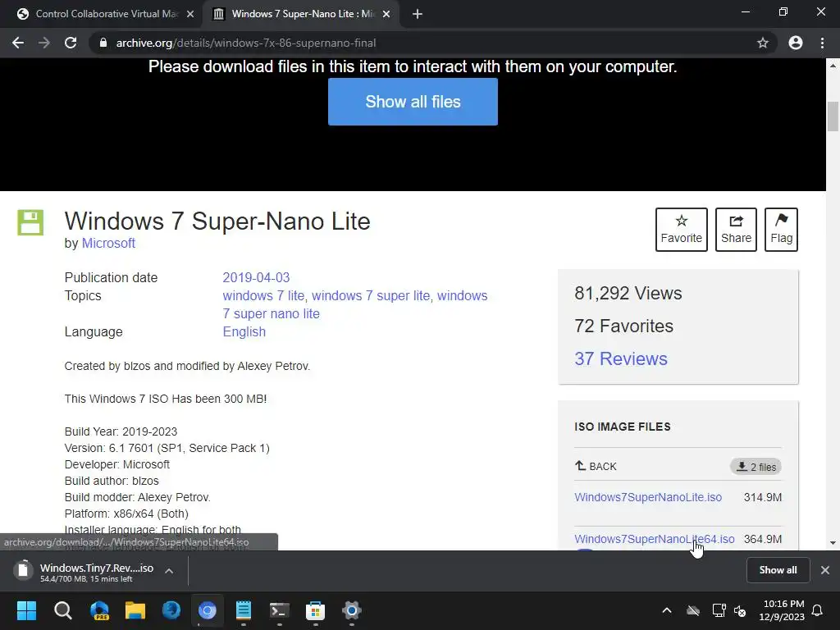
Task: Click the scrollbar up arrow
Action: click(833, 66)
